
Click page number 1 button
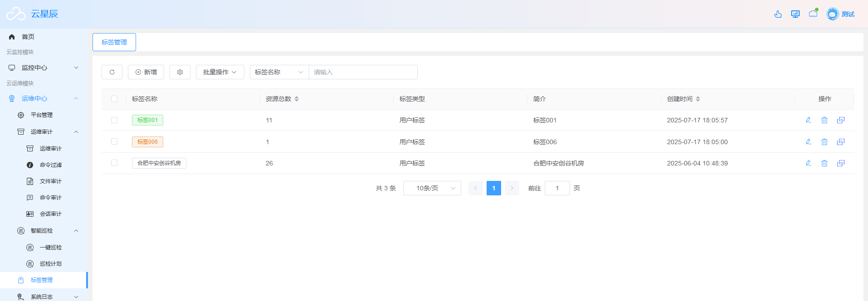click(x=494, y=188)
